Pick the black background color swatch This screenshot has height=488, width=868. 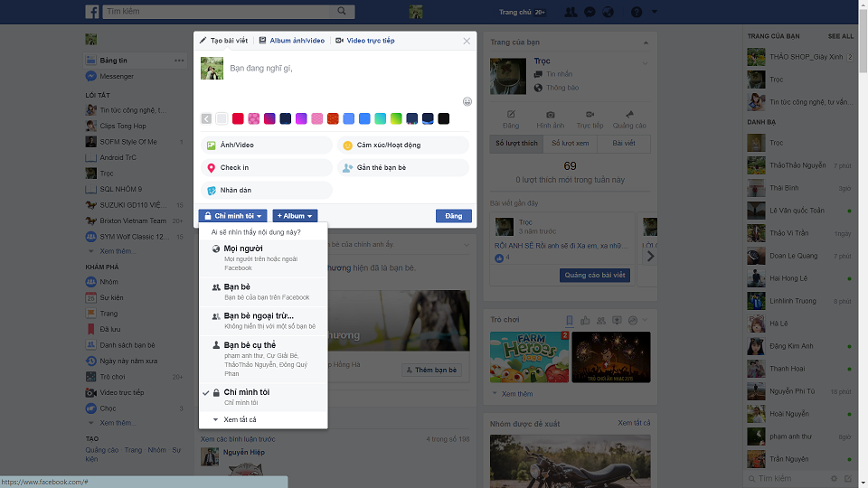443,118
